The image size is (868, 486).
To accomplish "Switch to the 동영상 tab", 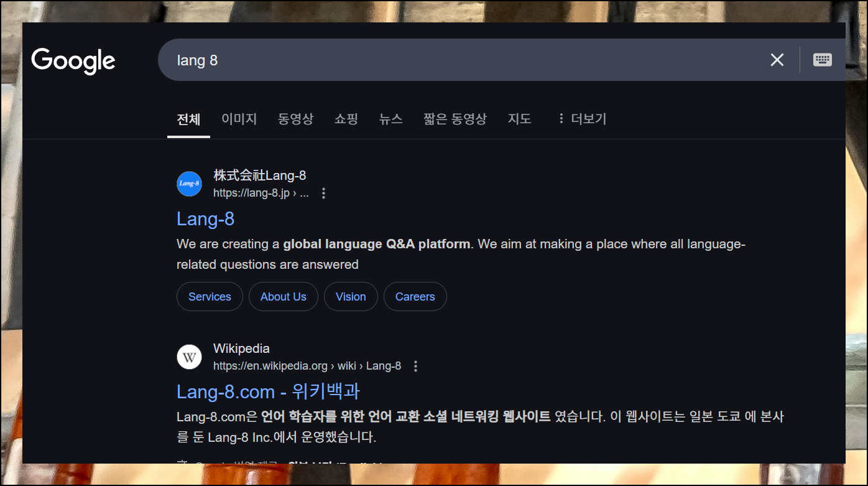I will tap(295, 118).
